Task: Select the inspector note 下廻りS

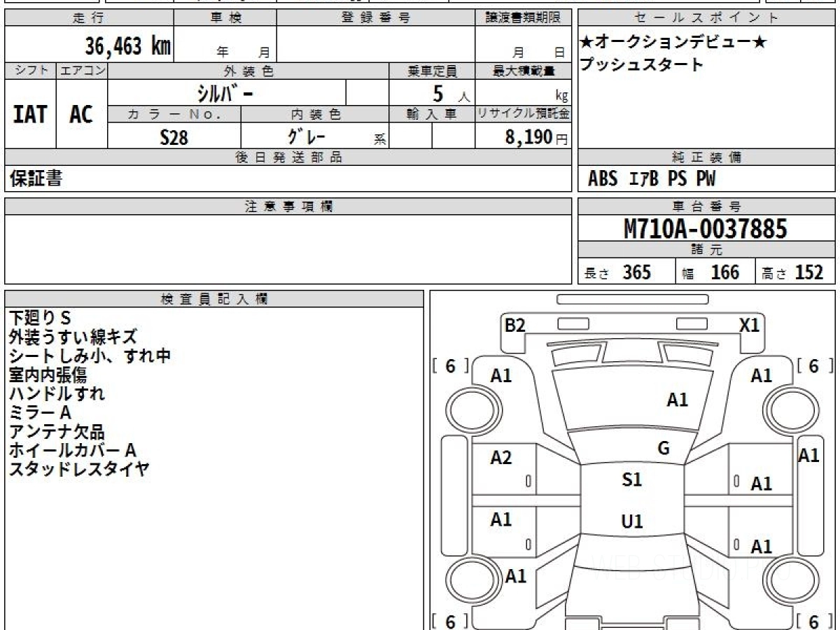Action: click(x=40, y=318)
